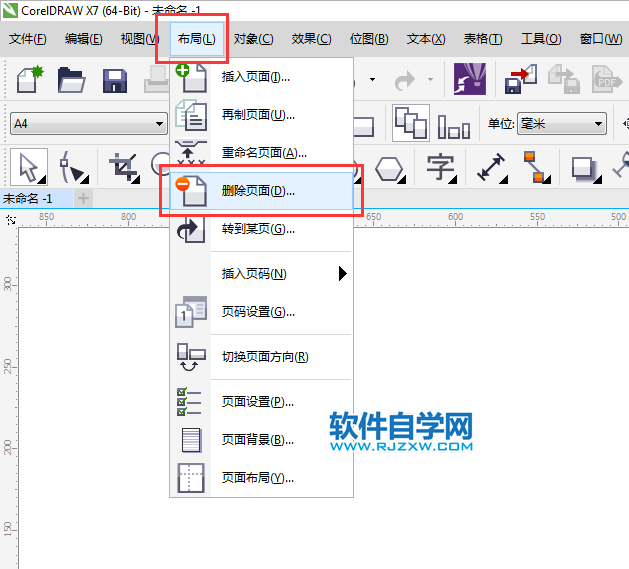The width and height of the screenshot is (629, 569).
Task: Open the 效果(C) menu
Action: tap(311, 39)
